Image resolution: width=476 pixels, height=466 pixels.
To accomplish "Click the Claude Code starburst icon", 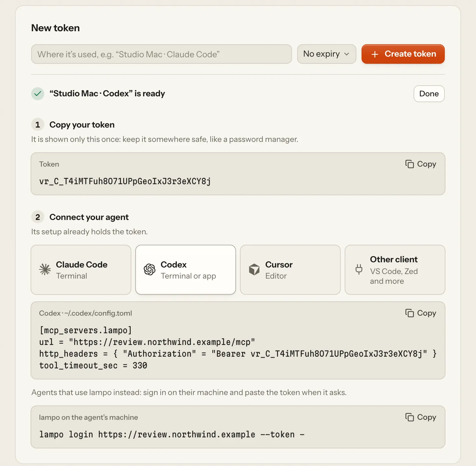I will tap(45, 269).
